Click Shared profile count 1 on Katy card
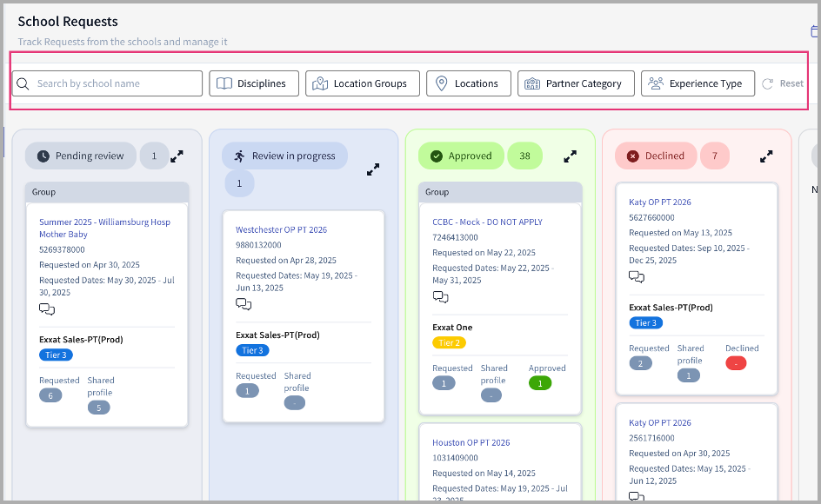The height and width of the screenshot is (504, 821). point(689,375)
